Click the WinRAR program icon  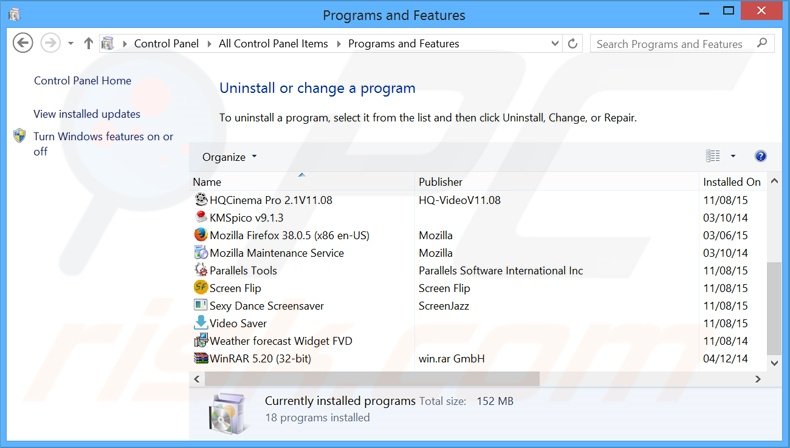click(x=201, y=358)
